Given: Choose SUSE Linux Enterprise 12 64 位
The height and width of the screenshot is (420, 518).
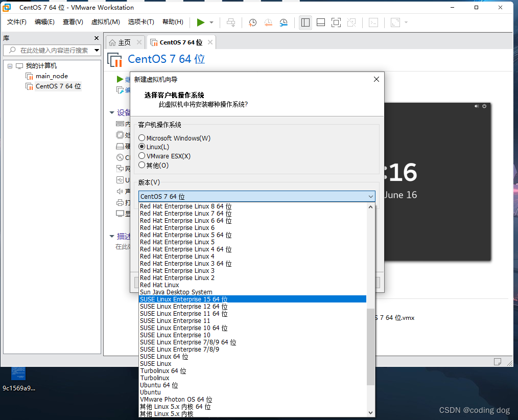Looking at the screenshot, I should click(x=253, y=307).
